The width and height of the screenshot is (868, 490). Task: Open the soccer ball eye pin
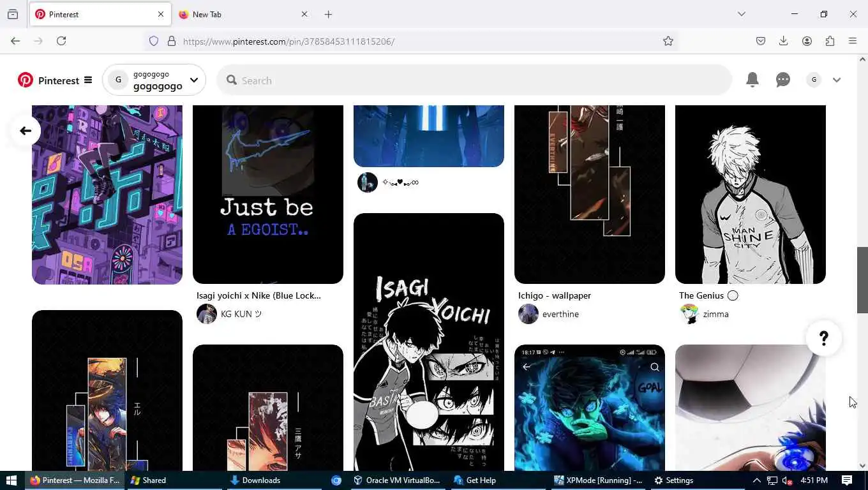[x=751, y=408]
